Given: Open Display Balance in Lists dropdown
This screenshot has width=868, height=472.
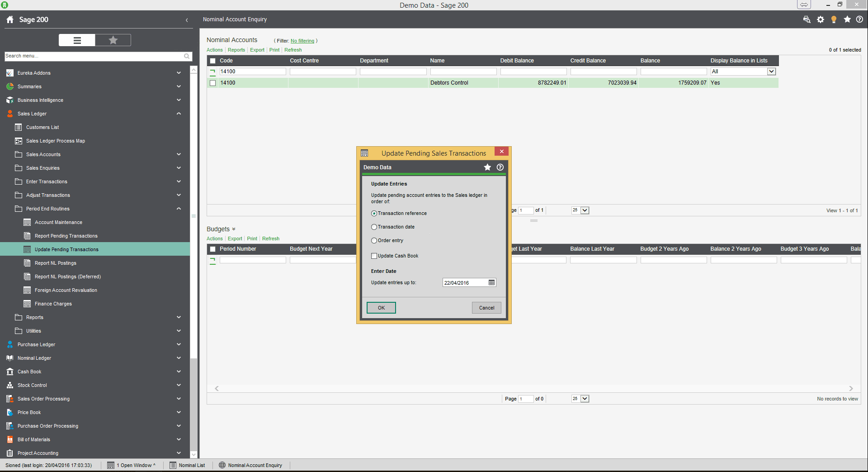Looking at the screenshot, I should pyautogui.click(x=771, y=72).
